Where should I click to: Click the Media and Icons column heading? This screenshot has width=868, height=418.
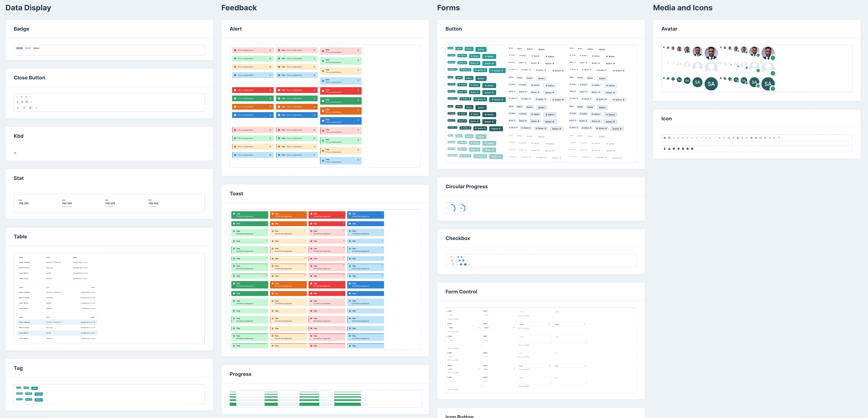click(x=682, y=8)
